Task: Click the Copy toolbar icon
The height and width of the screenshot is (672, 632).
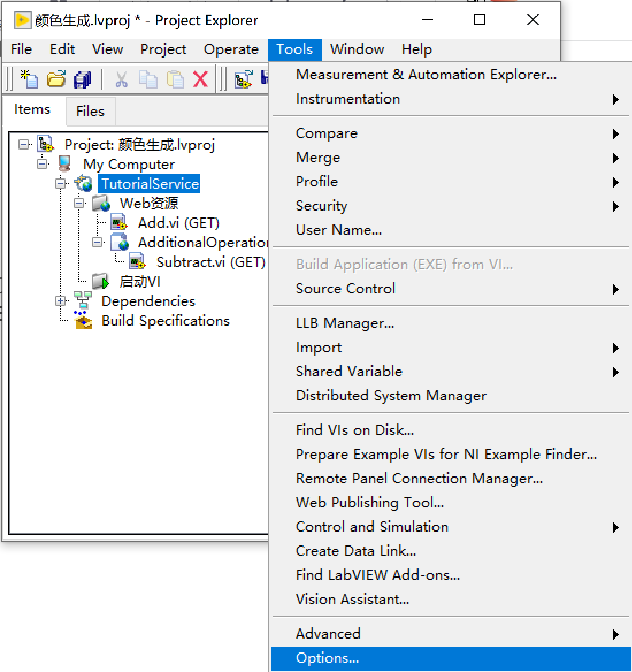Action: click(x=148, y=79)
